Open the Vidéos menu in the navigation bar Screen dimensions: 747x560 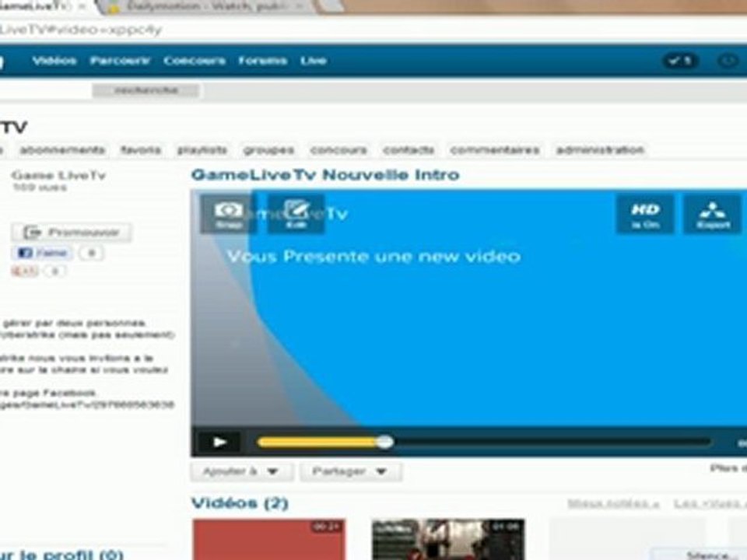[x=54, y=61]
